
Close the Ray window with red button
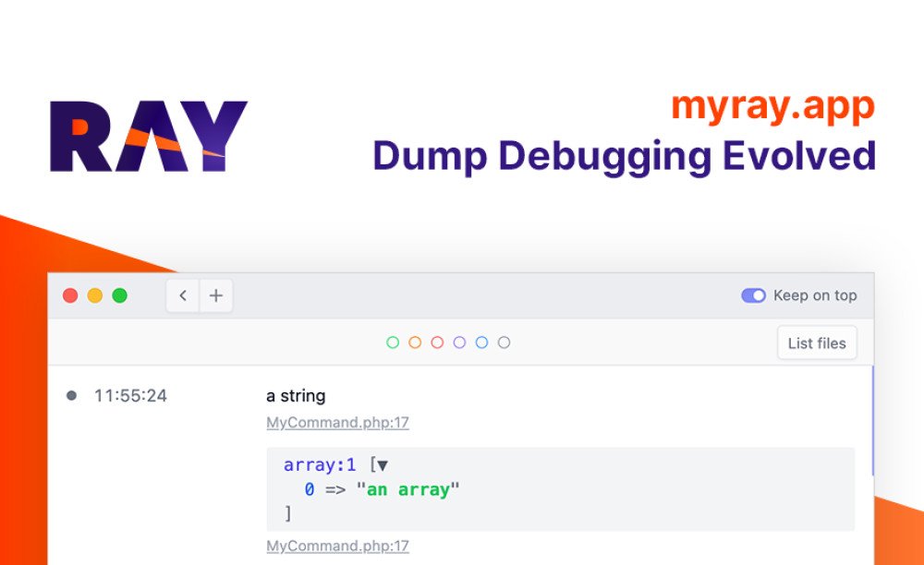point(70,295)
